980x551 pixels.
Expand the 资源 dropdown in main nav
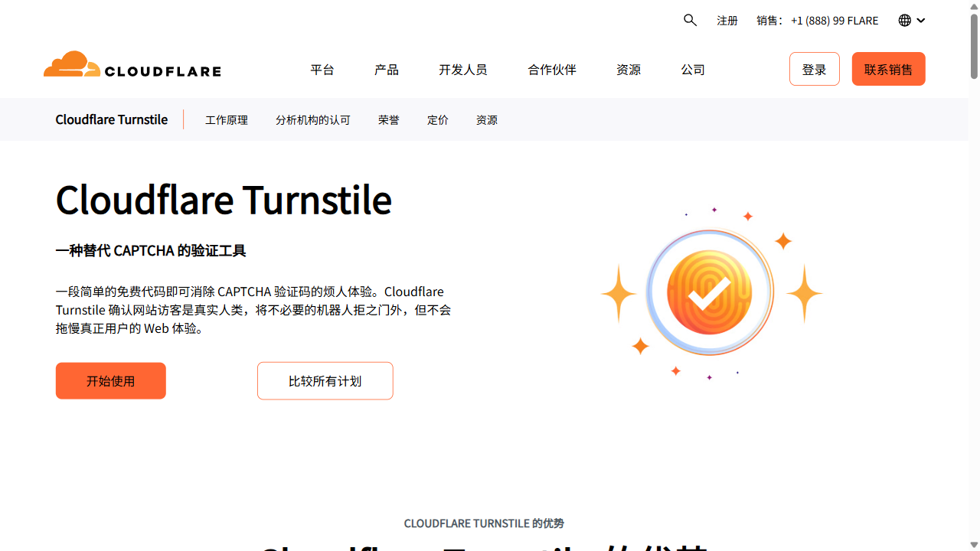tap(628, 69)
